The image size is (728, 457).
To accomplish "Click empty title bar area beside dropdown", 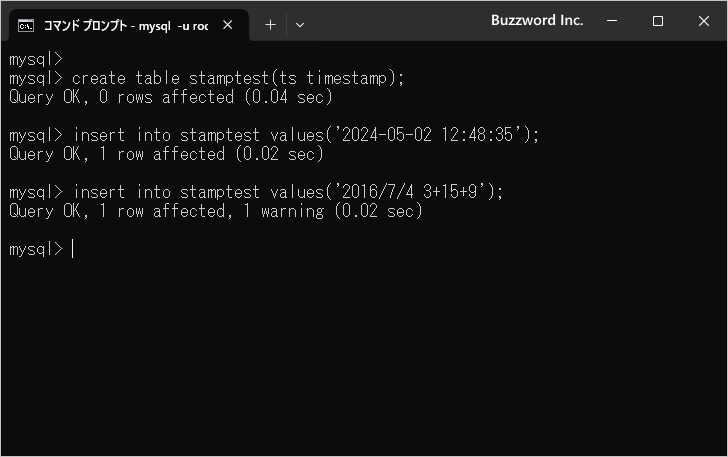I will click(x=395, y=21).
